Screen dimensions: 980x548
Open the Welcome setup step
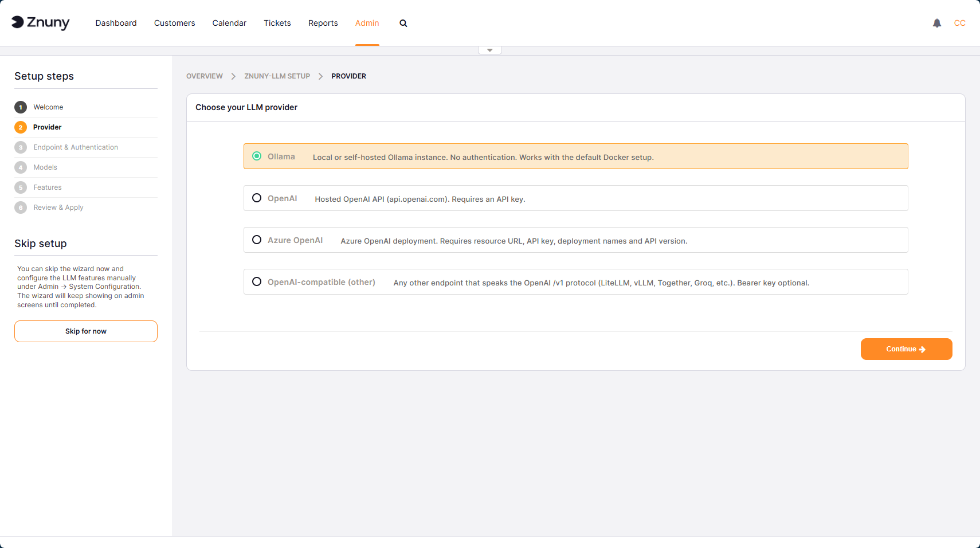48,107
